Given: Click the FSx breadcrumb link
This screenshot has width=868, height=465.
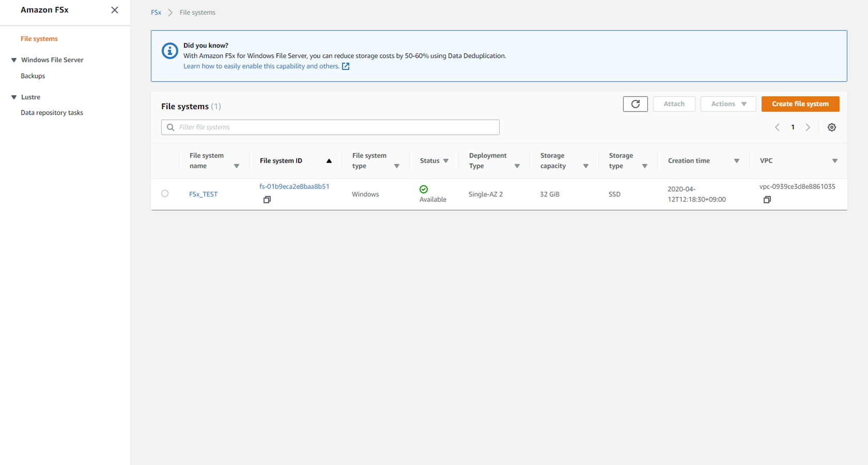Looking at the screenshot, I should coord(156,12).
